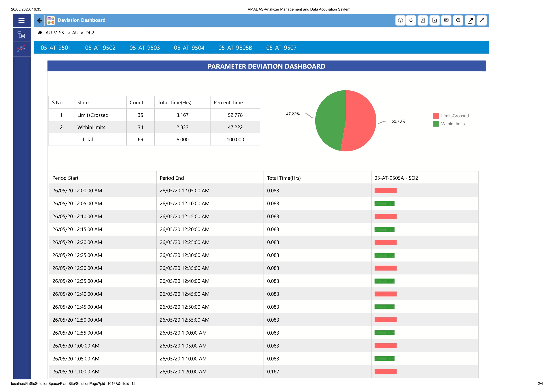Switch to the 05-AT-9501 tab

56,48
